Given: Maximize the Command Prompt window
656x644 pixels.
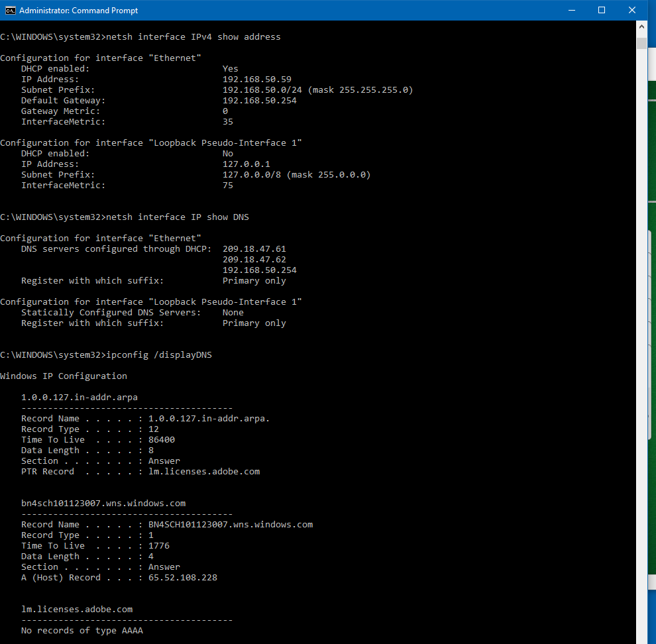Looking at the screenshot, I should coord(602,10).
